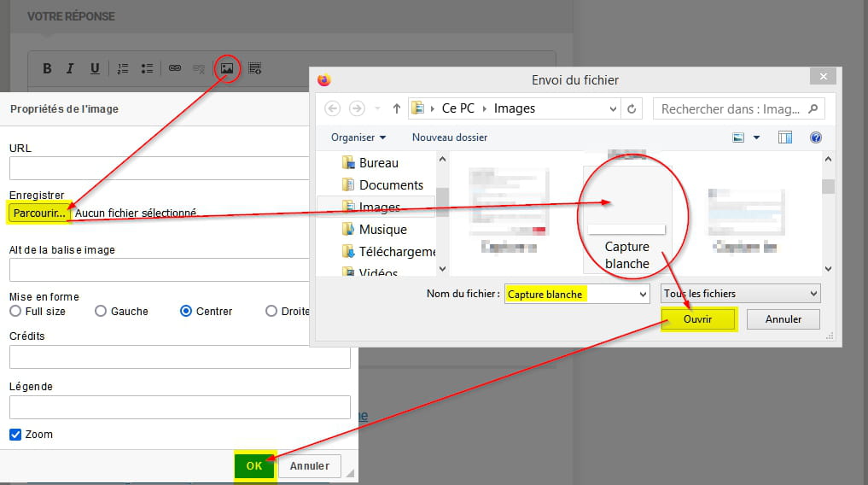Click the code block icon

(254, 68)
